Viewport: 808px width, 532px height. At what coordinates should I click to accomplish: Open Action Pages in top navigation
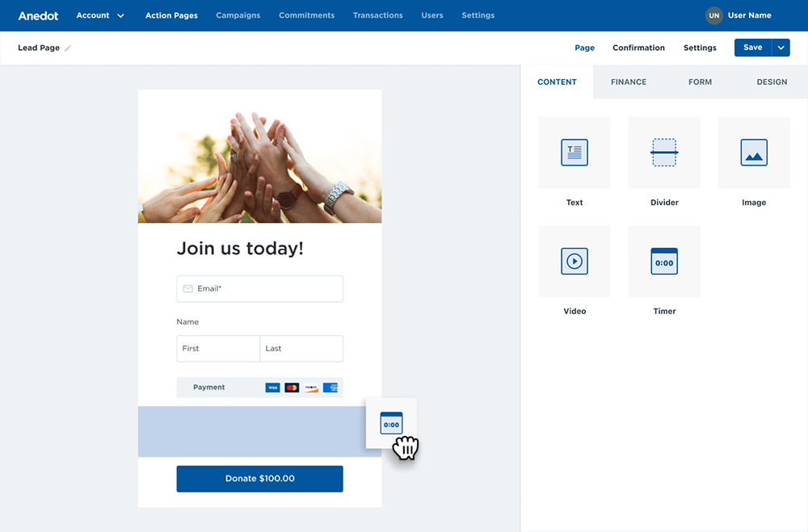(x=171, y=15)
